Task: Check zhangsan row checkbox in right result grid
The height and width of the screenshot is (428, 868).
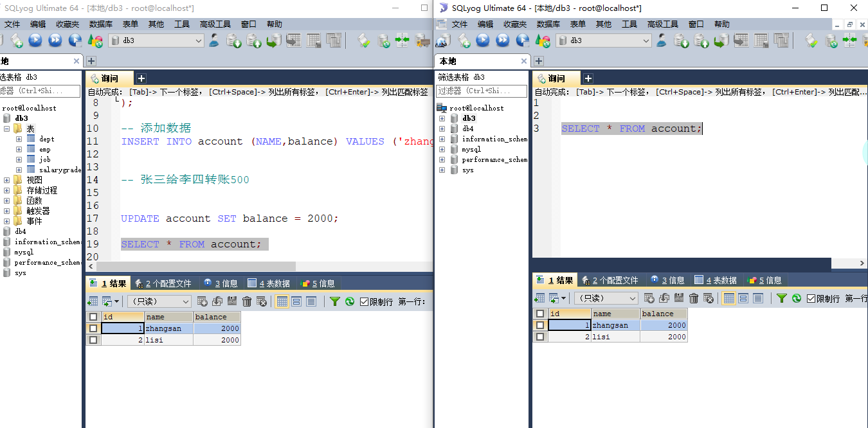Action: 540,325
